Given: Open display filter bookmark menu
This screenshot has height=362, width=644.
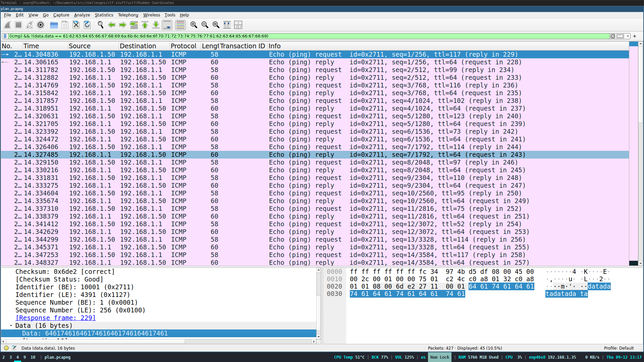Looking at the screenshot, I should tap(5, 36).
